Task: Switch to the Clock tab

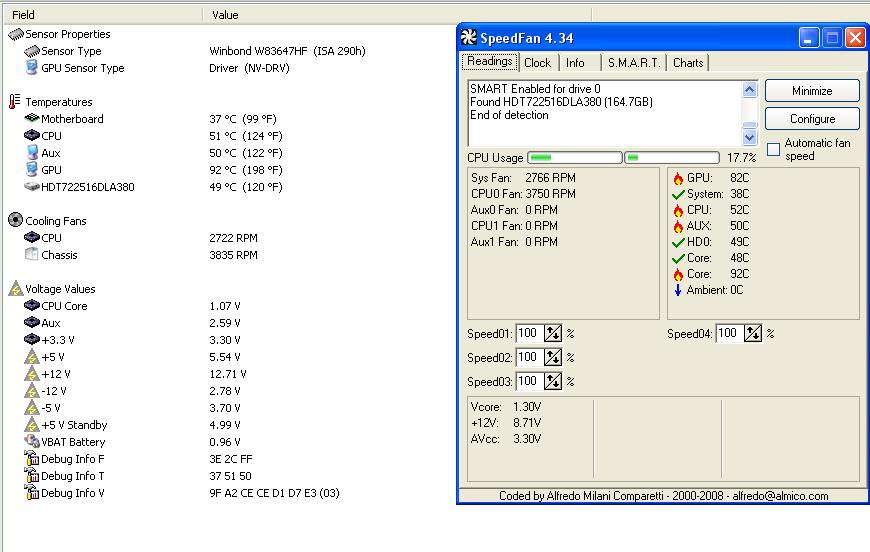Action: pyautogui.click(x=538, y=63)
